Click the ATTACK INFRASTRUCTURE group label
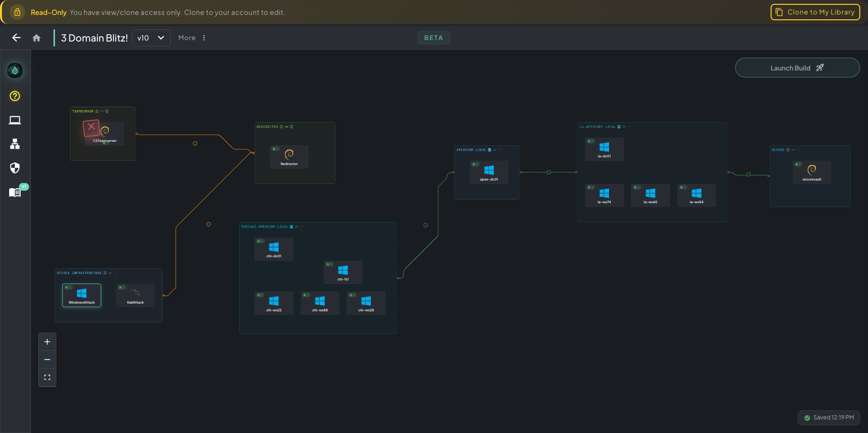This screenshot has height=433, width=868. point(79,273)
